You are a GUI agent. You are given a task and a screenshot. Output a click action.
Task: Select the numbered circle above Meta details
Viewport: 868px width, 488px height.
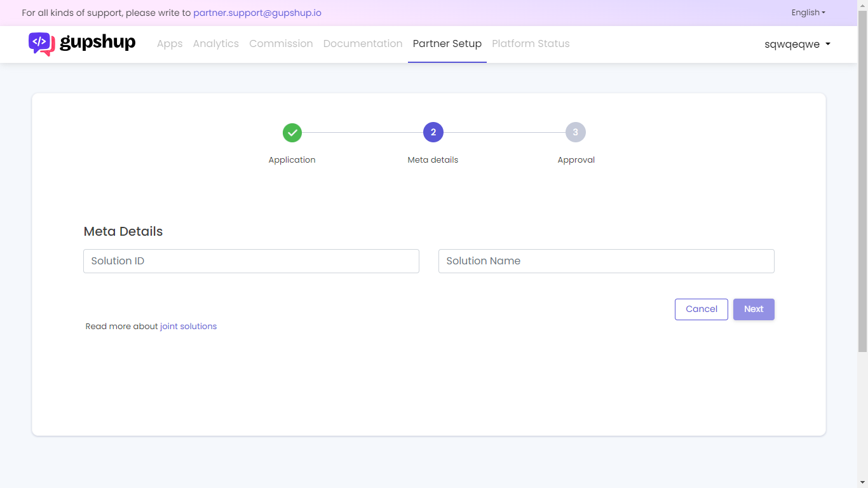(433, 132)
